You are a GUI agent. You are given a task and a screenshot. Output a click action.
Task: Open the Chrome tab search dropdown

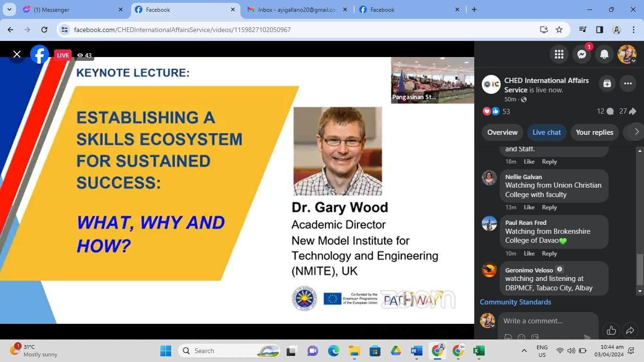point(9,9)
